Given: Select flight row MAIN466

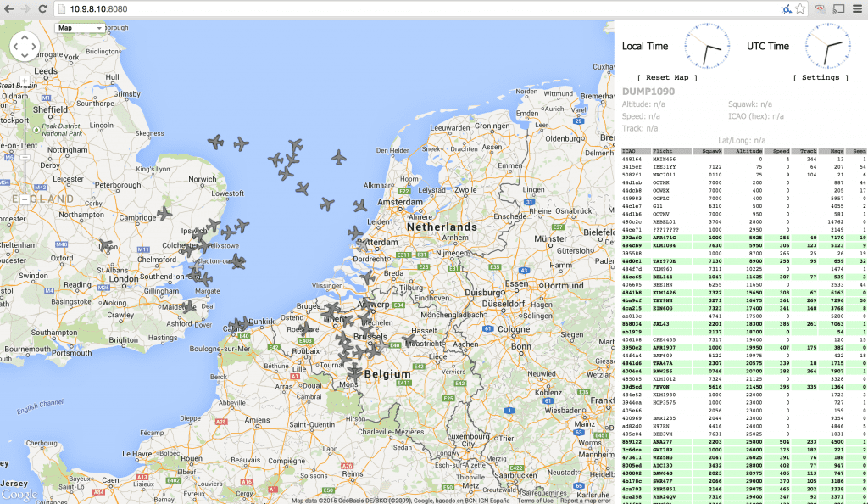Looking at the screenshot, I should (x=744, y=159).
